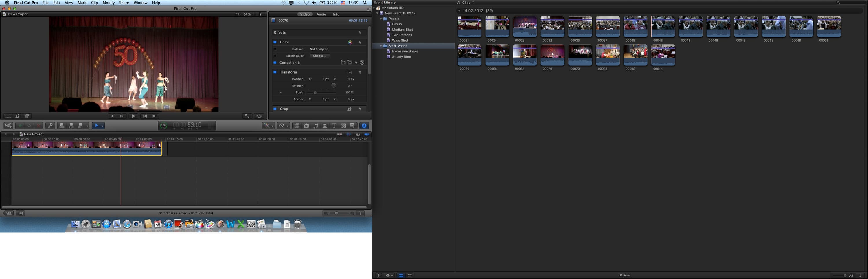Click the Import from Camera icon
Image resolution: width=868 pixels, height=279 pixels.
(8, 126)
